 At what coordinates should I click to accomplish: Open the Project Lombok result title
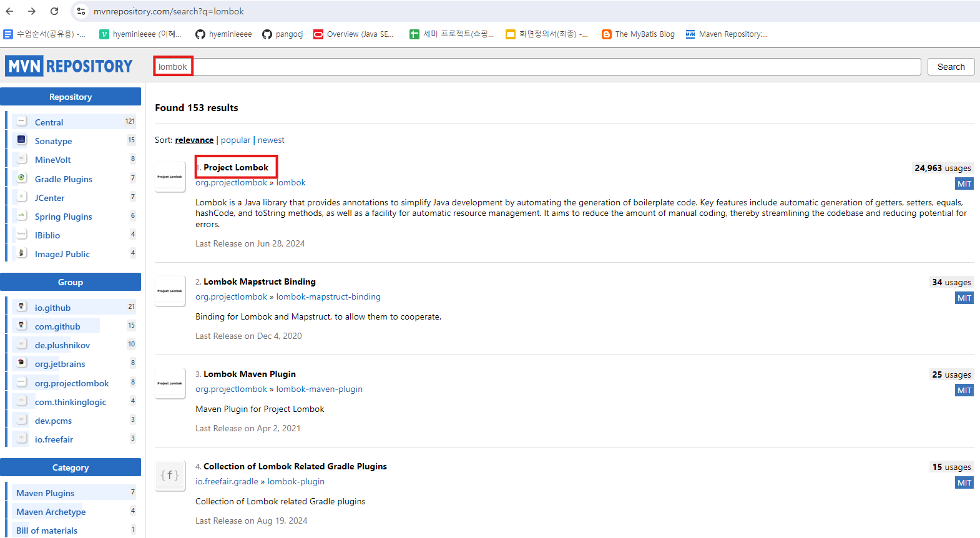coord(236,167)
